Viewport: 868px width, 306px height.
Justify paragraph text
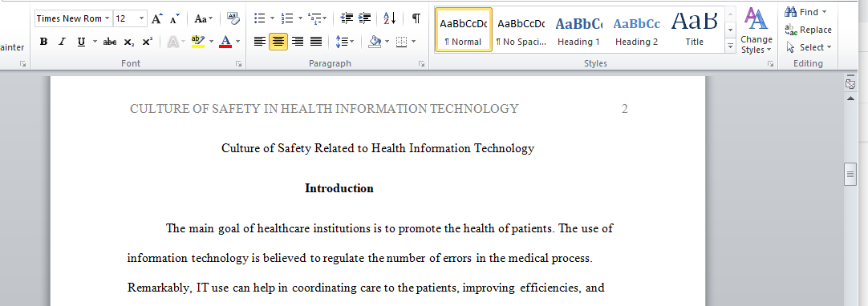pyautogui.click(x=316, y=42)
